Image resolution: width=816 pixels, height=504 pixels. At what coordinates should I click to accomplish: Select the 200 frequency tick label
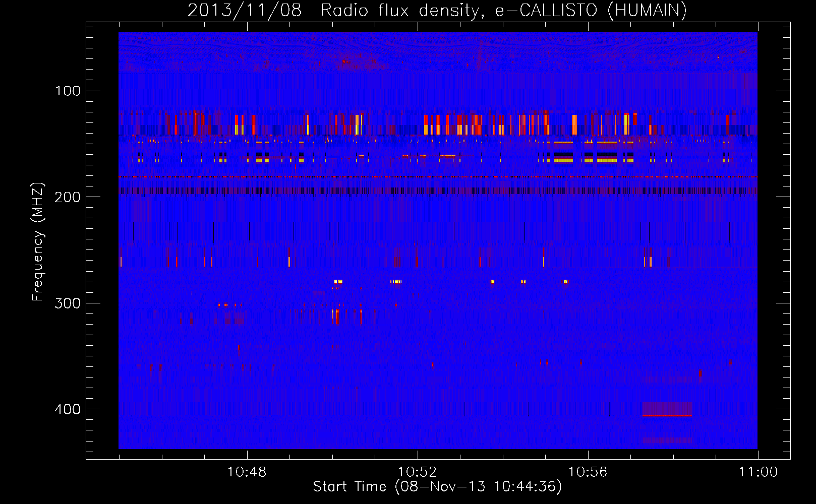[x=68, y=197]
